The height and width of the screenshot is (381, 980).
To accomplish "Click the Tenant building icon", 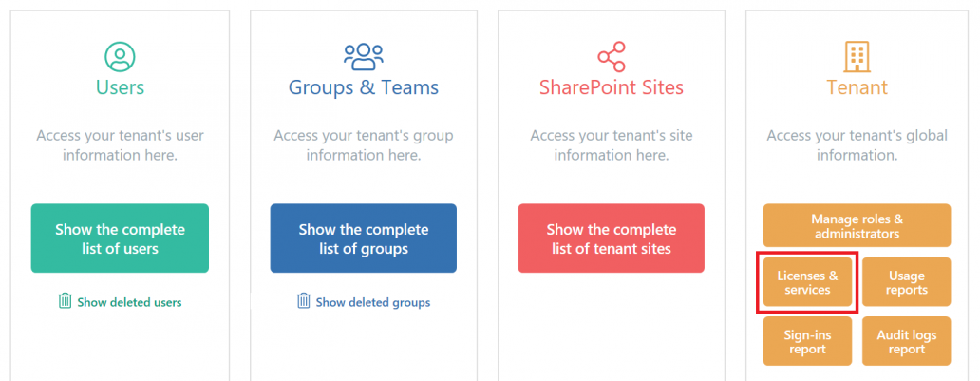I will click(x=857, y=57).
